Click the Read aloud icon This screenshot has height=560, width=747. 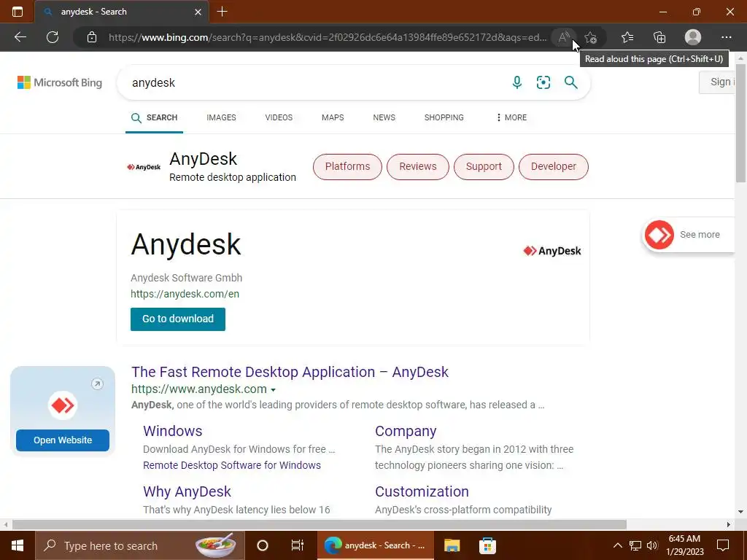pyautogui.click(x=564, y=37)
